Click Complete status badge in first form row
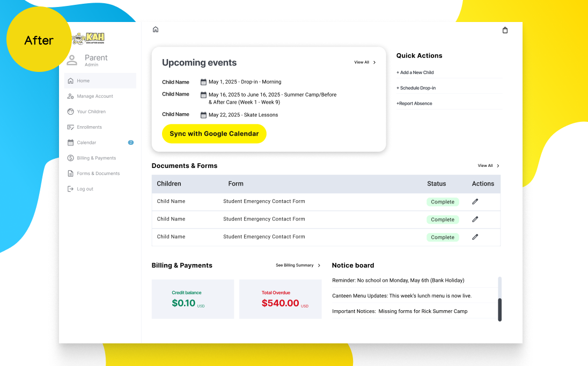Viewport: 588px width, 366px height. pos(443,202)
